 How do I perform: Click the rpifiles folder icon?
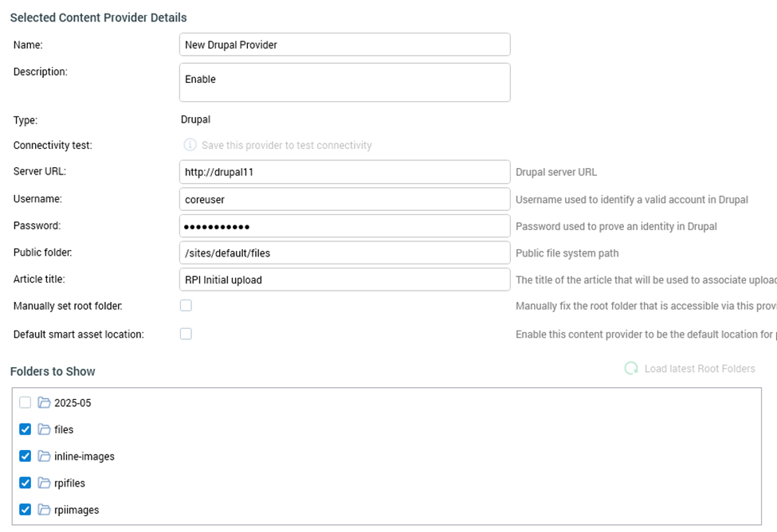point(45,483)
